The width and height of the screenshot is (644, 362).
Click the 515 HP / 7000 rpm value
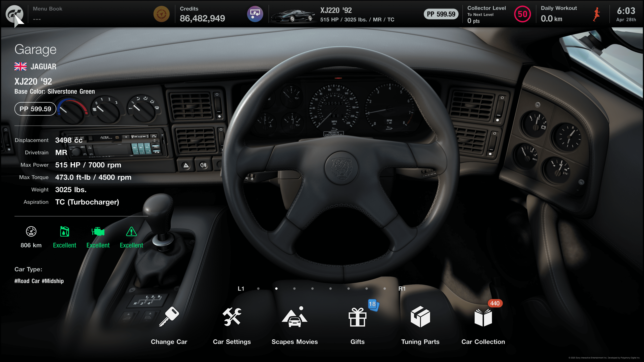tap(88, 165)
